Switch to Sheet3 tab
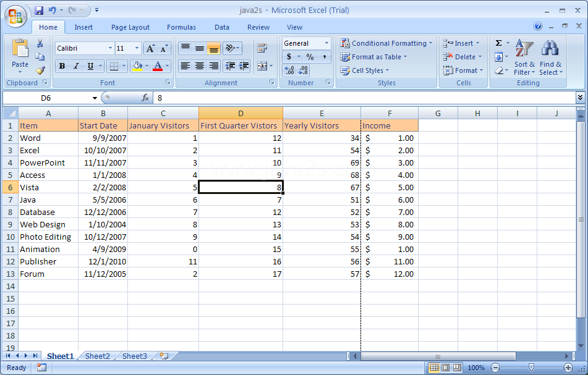Screen dimensions: 588x375 [135, 356]
